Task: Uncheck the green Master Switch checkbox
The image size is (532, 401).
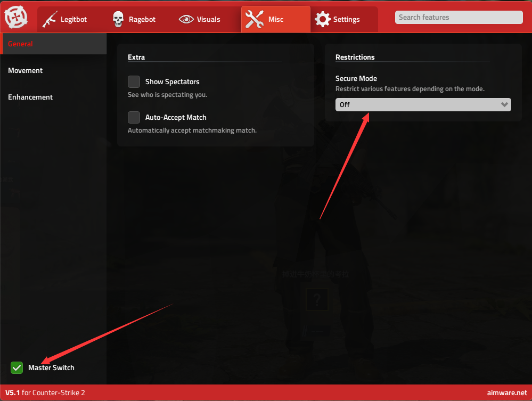Action: point(17,367)
